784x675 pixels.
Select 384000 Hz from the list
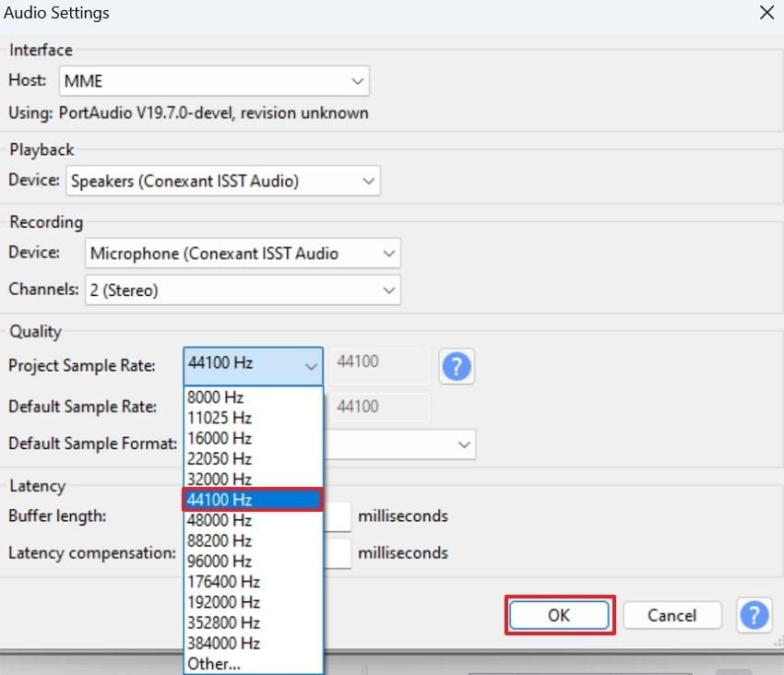click(253, 643)
